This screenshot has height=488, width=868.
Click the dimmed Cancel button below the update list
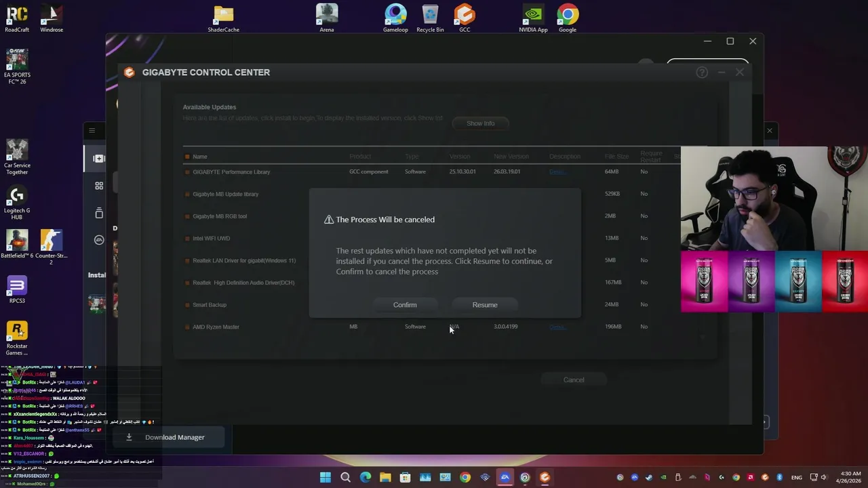[x=573, y=380]
